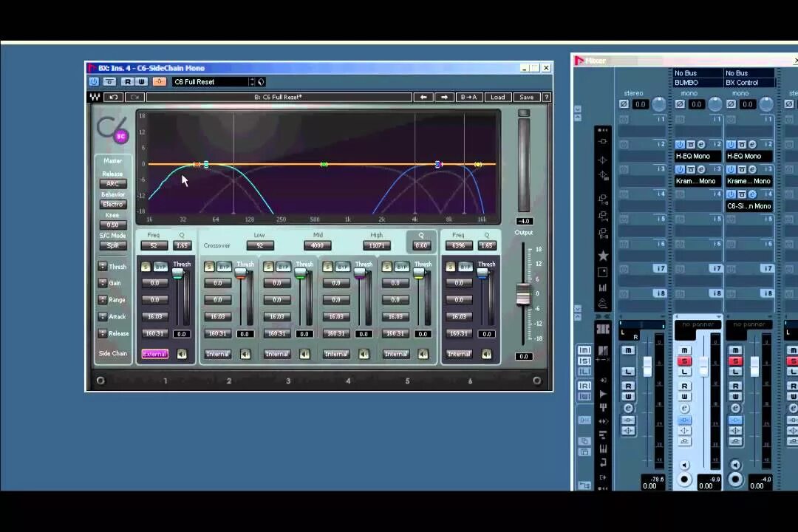Redo the change in the Waves toolbar
The image size is (798, 532).
click(135, 98)
